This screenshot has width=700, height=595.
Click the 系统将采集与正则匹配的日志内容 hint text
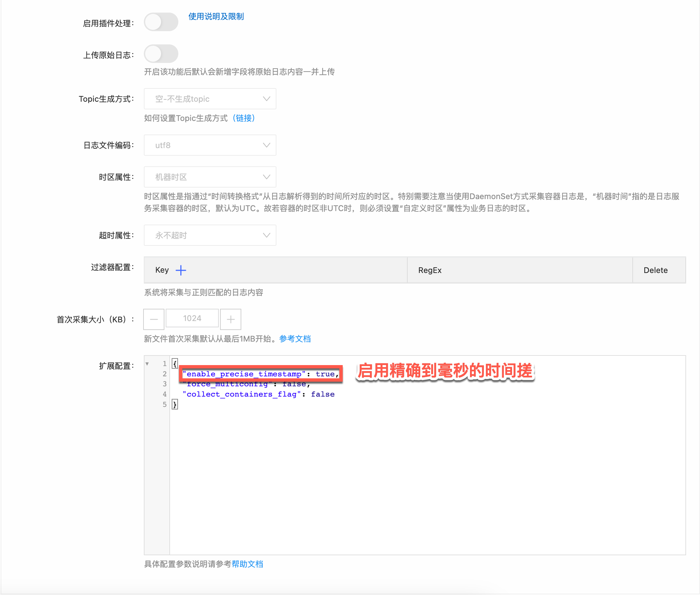point(204,293)
